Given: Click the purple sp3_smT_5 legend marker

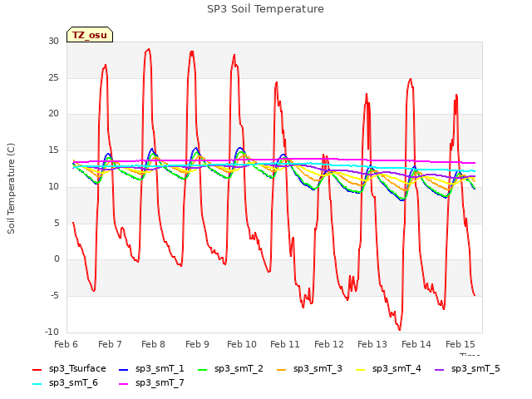Looking at the screenshot, I should pos(440,369).
